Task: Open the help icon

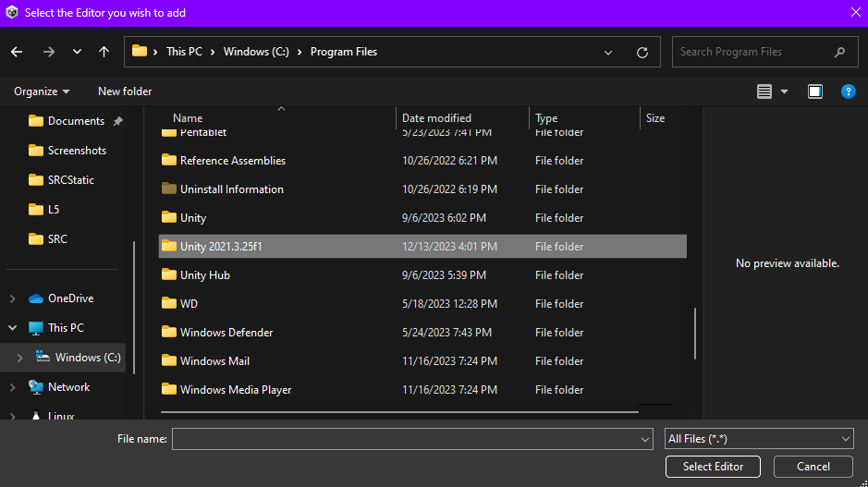Action: (848, 91)
